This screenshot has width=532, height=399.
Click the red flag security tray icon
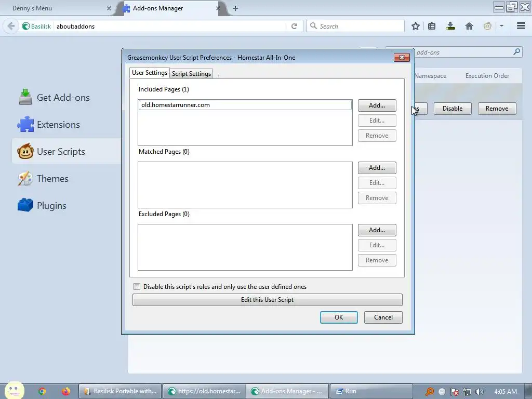coord(454,392)
